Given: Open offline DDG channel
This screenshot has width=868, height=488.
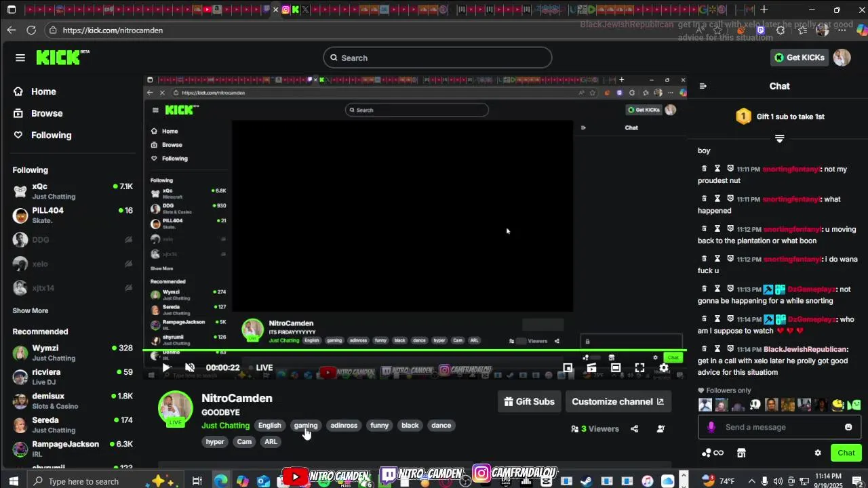Looking at the screenshot, I should click(72, 239).
